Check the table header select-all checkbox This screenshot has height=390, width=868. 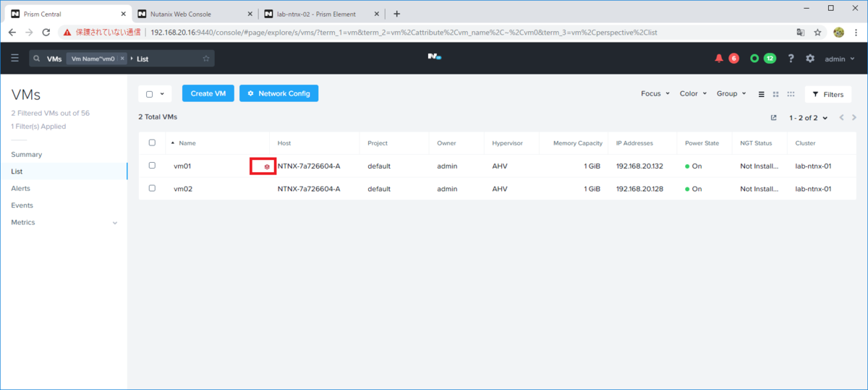152,143
